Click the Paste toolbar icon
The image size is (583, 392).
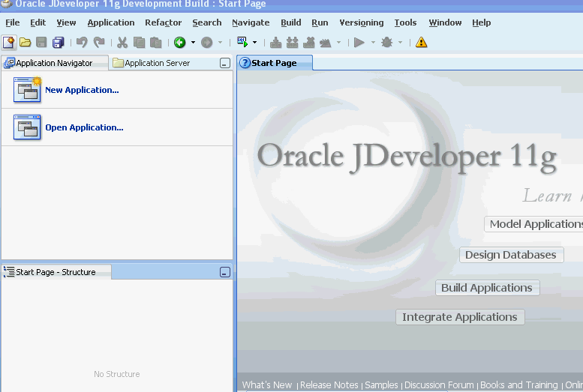pyautogui.click(x=156, y=43)
